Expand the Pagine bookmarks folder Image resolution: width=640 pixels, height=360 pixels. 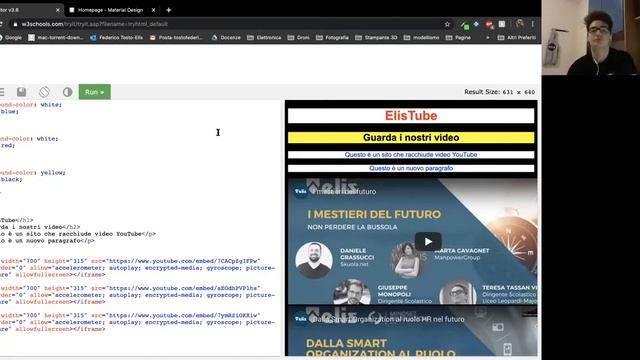point(458,38)
